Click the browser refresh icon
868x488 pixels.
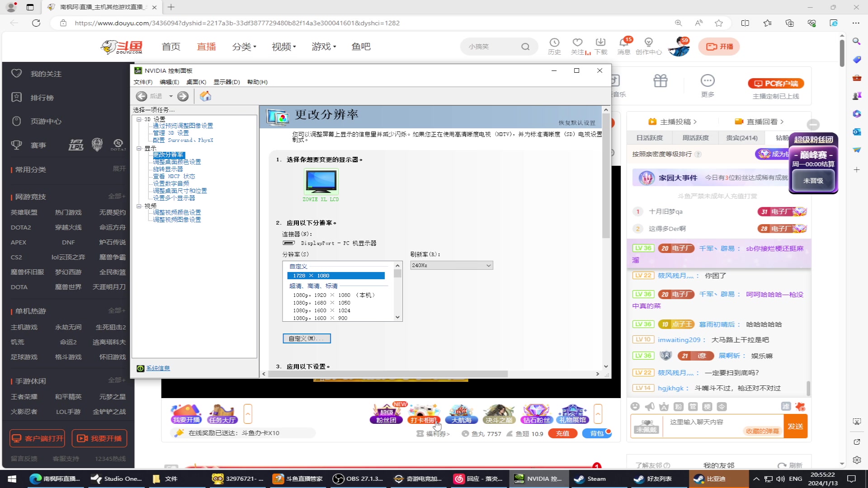(36, 23)
